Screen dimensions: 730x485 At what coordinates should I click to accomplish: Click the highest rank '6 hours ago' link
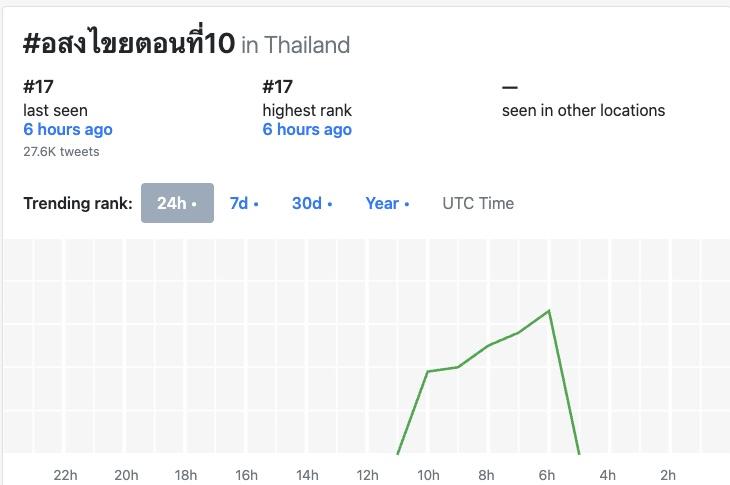coord(307,130)
